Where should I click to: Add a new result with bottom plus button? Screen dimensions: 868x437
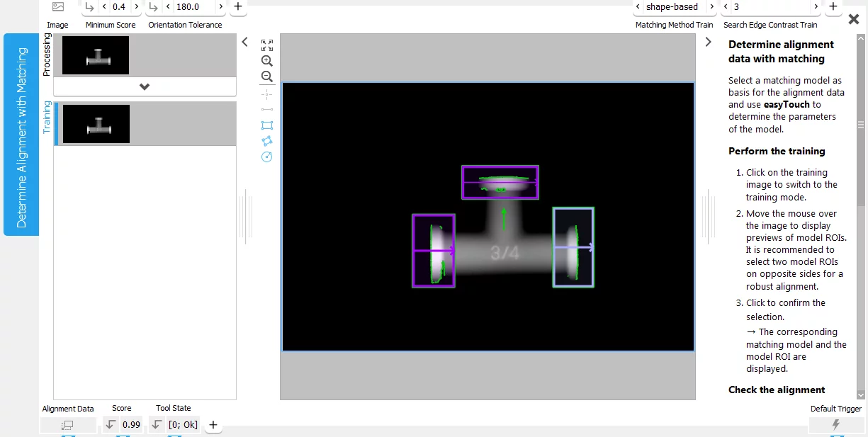[x=213, y=425]
